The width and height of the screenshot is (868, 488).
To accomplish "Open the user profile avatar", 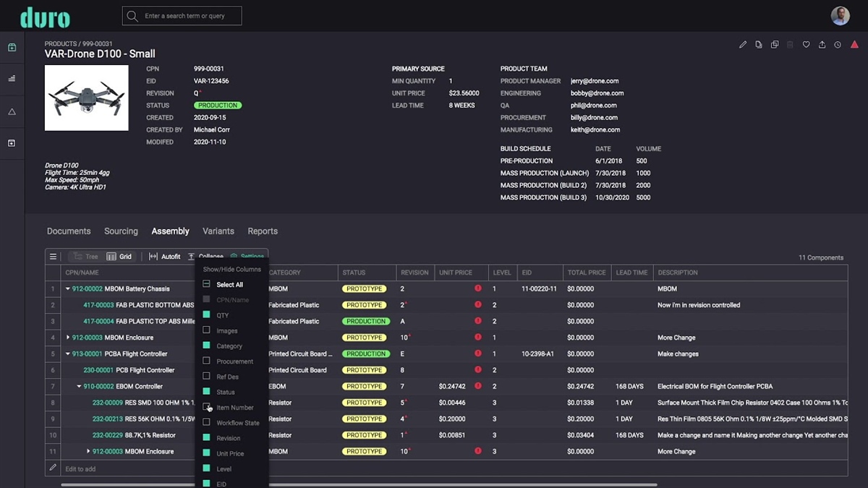I will [840, 16].
